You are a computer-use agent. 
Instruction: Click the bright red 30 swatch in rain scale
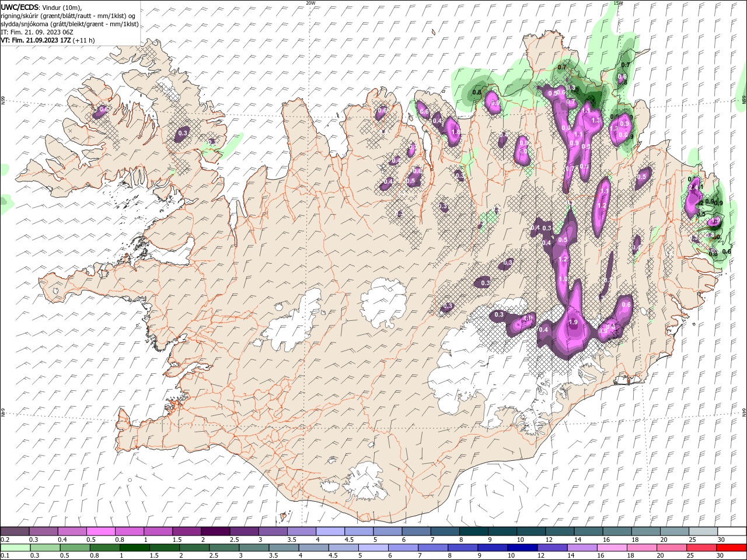click(731, 548)
